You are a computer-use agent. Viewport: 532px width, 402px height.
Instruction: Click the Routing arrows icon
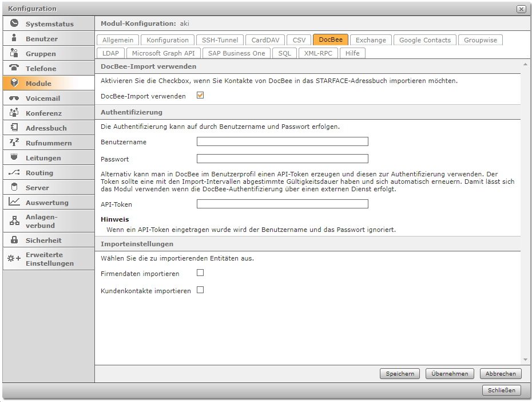point(14,173)
